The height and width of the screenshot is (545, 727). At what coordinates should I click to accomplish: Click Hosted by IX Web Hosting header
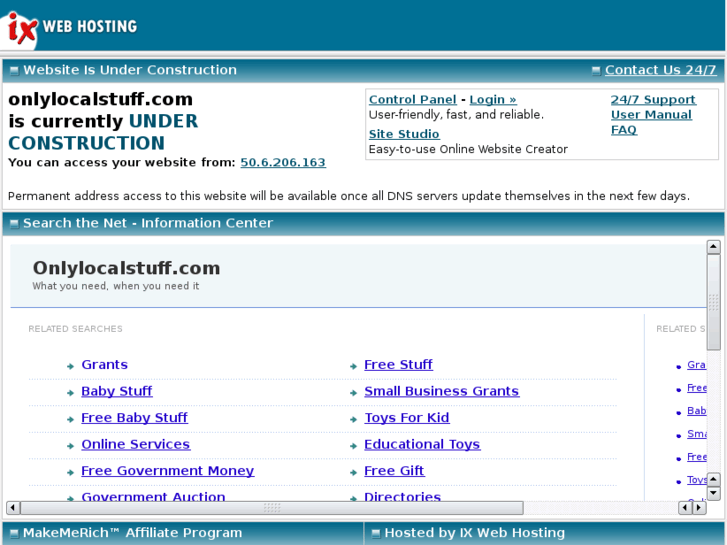(x=475, y=533)
